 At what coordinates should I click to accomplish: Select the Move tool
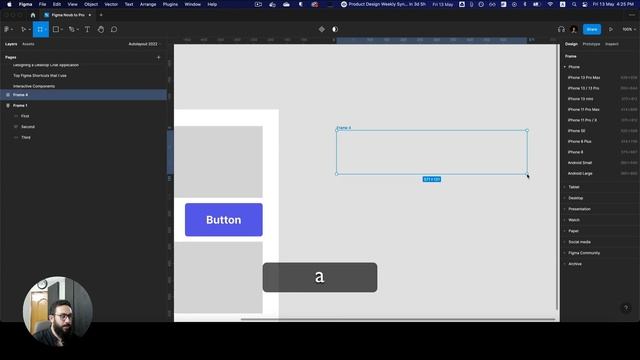tap(23, 29)
